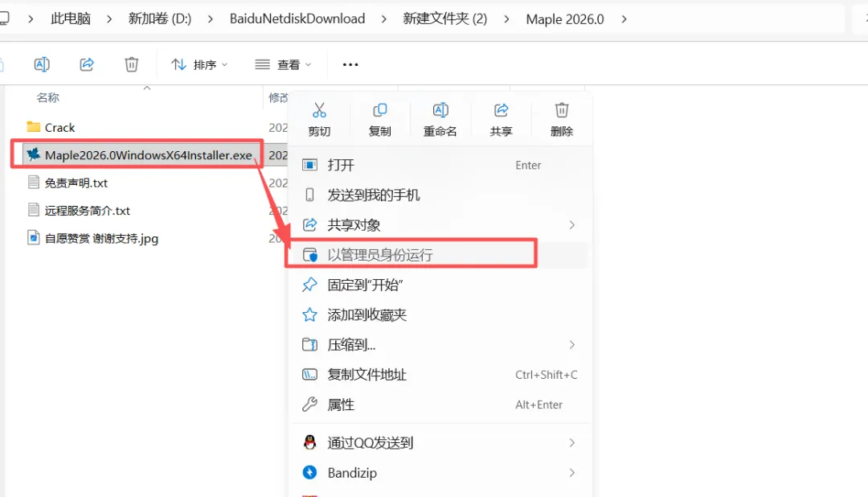
Task: Click the toolbar share icon
Action: [x=87, y=64]
